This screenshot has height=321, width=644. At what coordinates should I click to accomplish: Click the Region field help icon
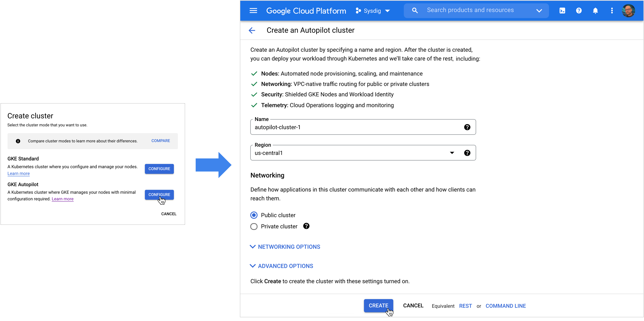pyautogui.click(x=467, y=153)
